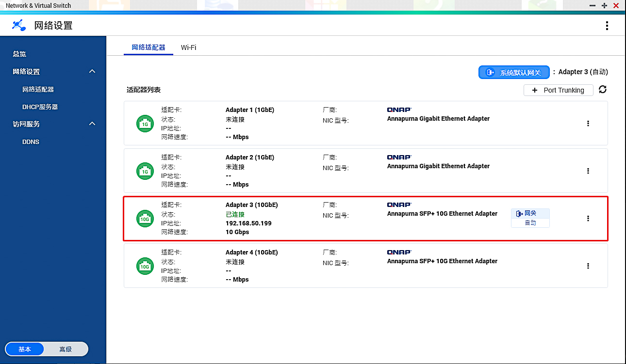Click the Adapter 3 10G port icon

click(x=145, y=219)
